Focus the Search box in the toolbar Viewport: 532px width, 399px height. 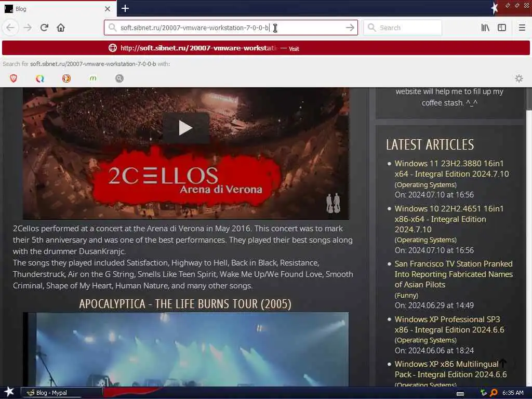click(403, 28)
